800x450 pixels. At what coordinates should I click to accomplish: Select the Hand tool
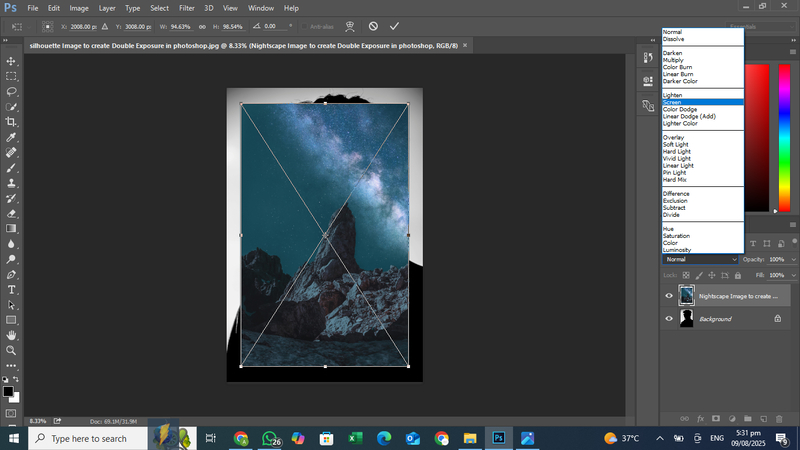pos(11,335)
